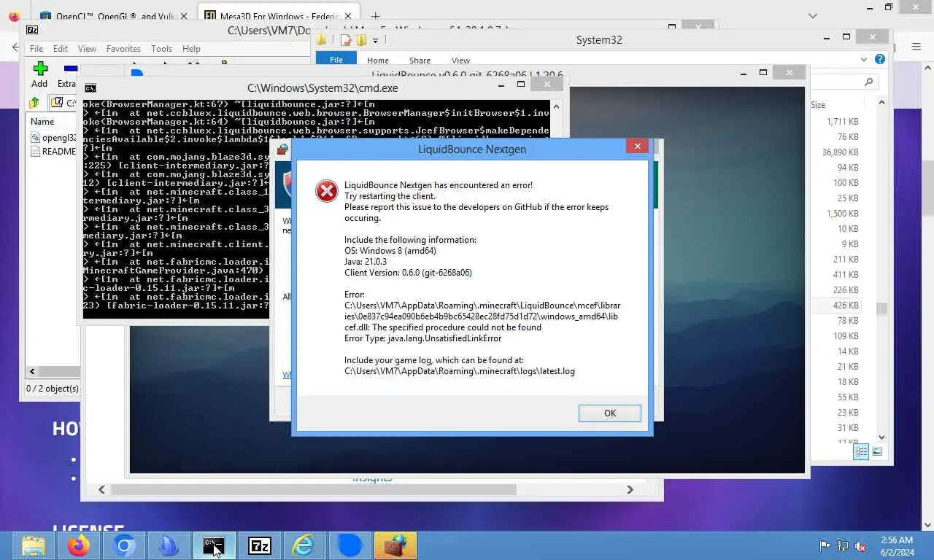Switch Explorer to Large Icons view icon
Screen dimensions: 934x560
tap(877, 452)
